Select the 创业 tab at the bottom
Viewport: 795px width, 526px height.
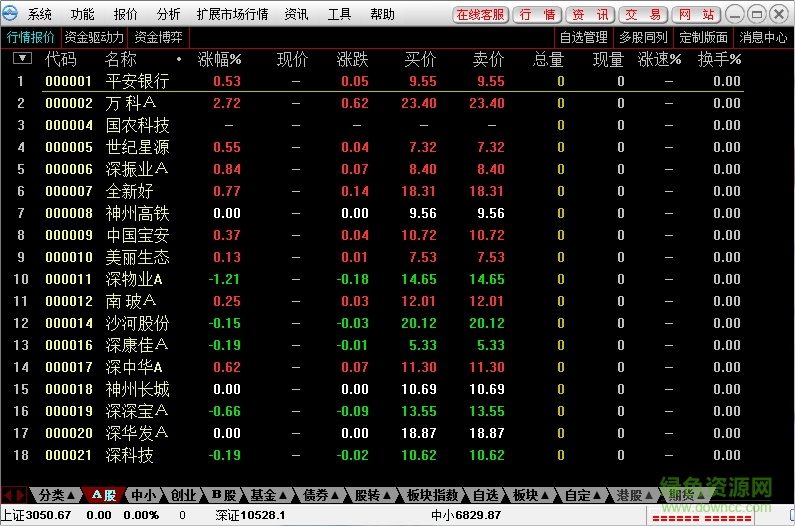point(183,495)
